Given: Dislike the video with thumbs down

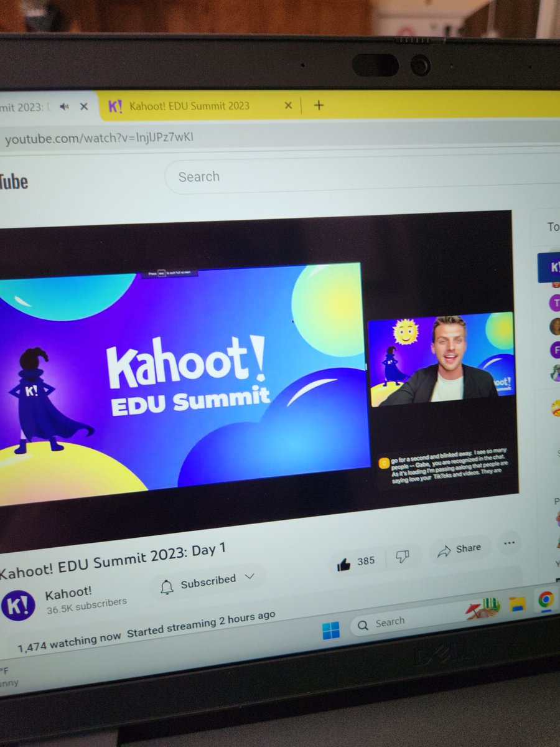Looking at the screenshot, I should [402, 557].
